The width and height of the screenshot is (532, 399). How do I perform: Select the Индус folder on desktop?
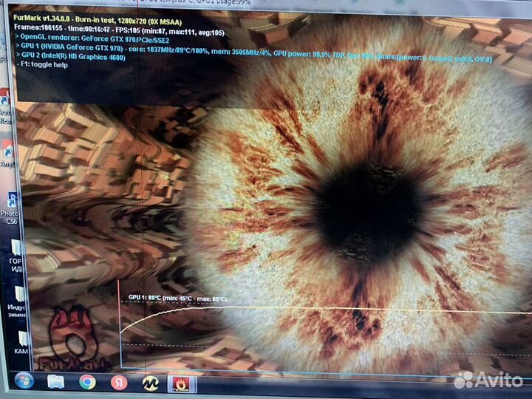click(x=18, y=299)
